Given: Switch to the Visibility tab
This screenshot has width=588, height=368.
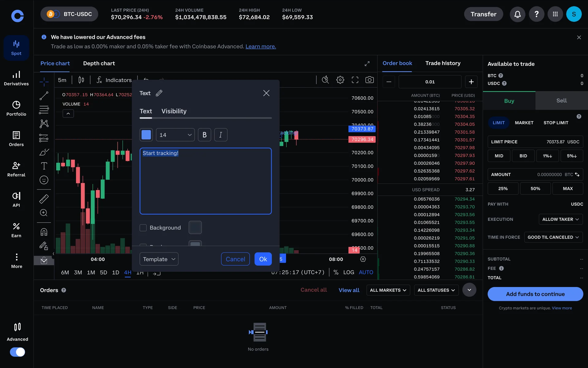Looking at the screenshot, I should point(174,111).
